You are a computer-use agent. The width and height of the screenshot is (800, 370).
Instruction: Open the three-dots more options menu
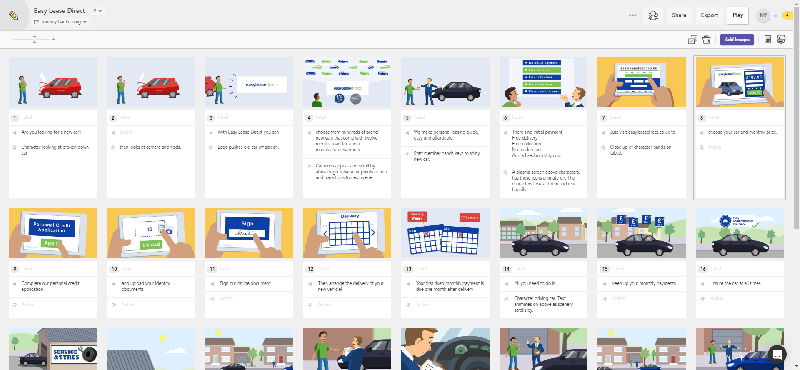(x=633, y=15)
